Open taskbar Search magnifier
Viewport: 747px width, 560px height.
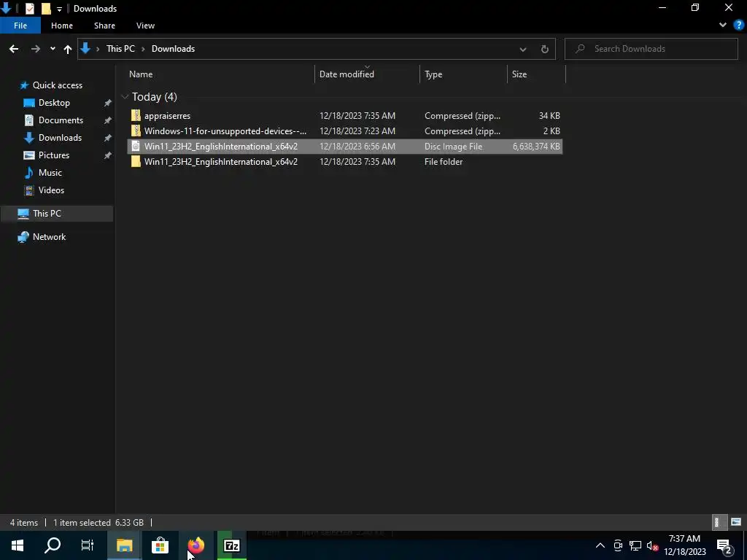53,545
